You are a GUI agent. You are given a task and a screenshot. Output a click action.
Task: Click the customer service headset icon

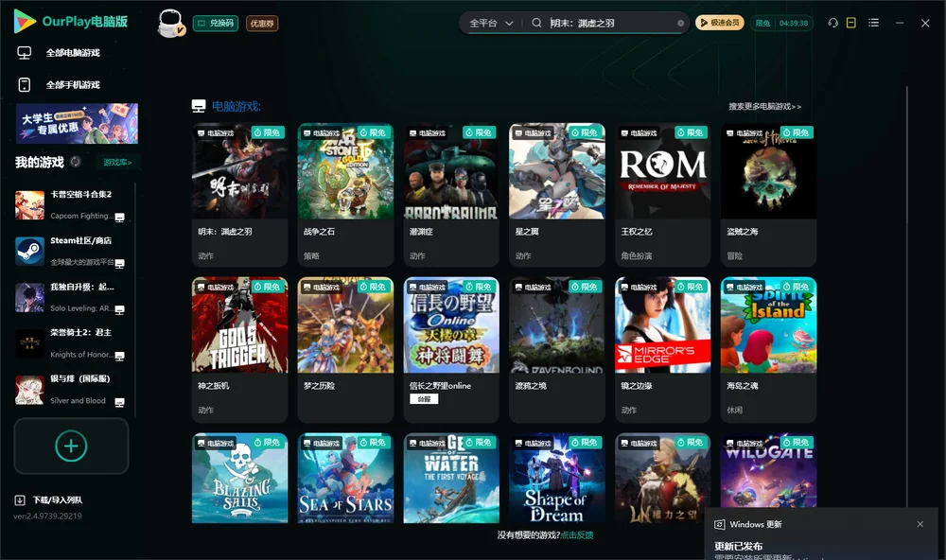pos(833,23)
